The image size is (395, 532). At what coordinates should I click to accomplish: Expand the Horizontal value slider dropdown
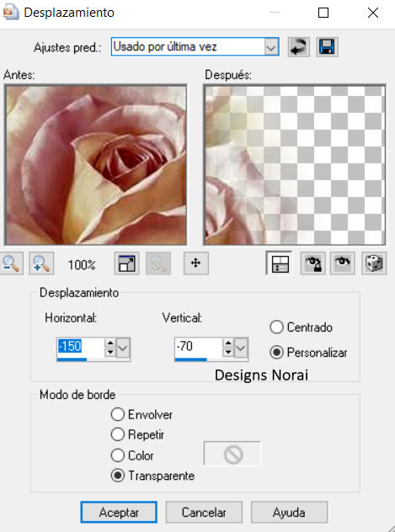[x=123, y=348]
